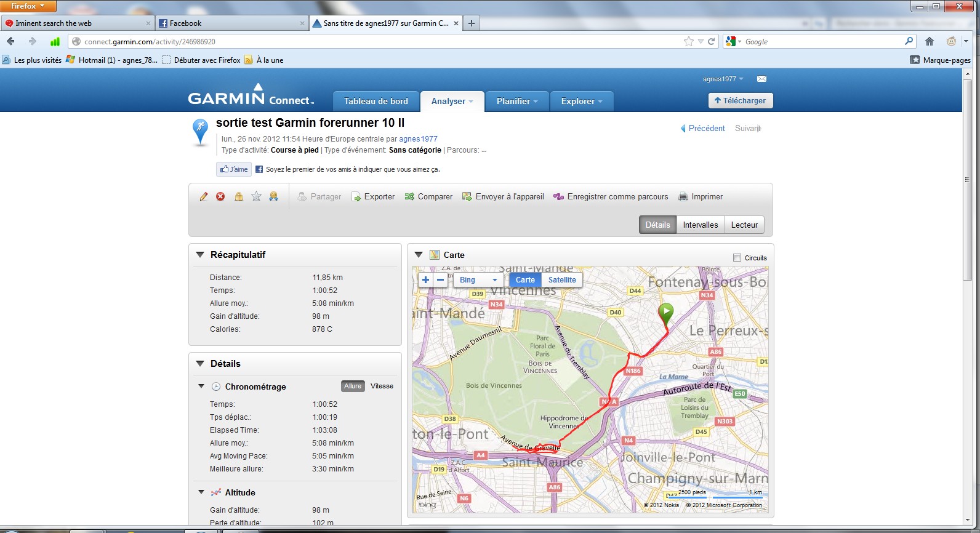Click the award ribbon icon
The width and height of the screenshot is (980, 533).
(x=274, y=196)
